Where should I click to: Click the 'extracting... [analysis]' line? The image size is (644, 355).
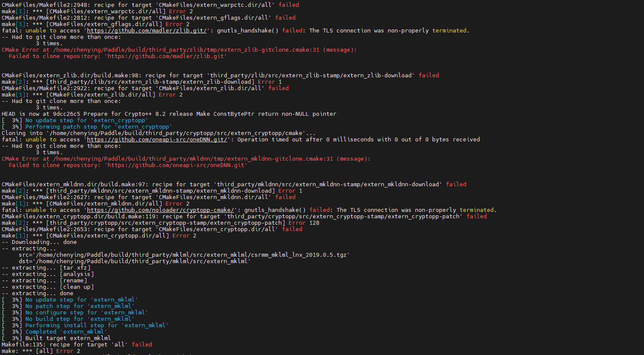click(48, 274)
